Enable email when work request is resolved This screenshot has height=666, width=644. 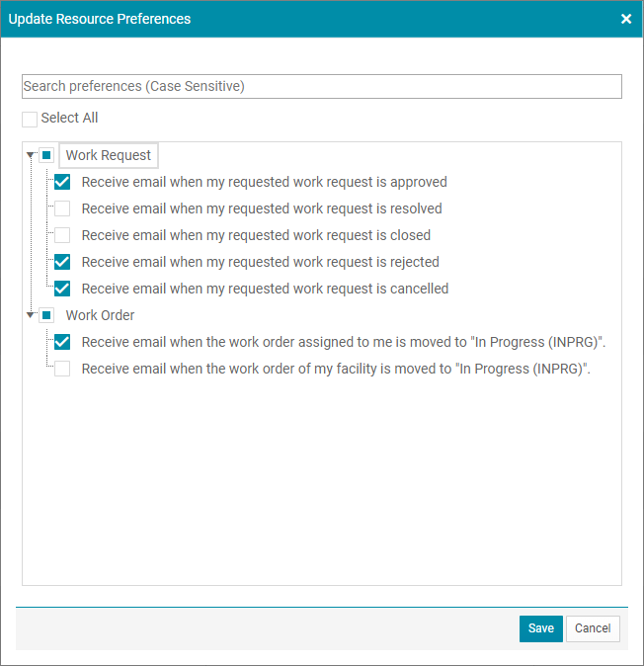click(62, 208)
